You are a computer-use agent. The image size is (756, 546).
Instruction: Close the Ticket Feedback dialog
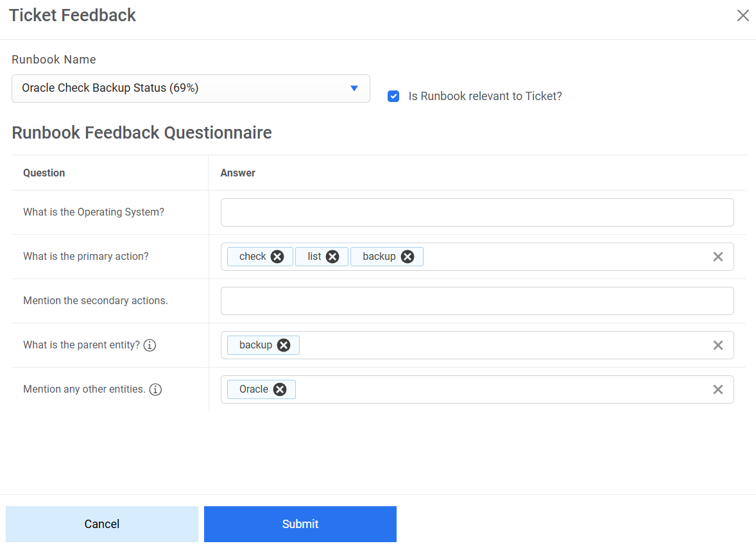(x=743, y=15)
